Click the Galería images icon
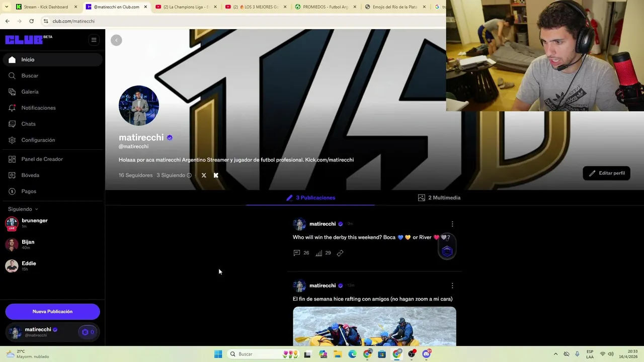The height and width of the screenshot is (362, 644). [x=12, y=92]
